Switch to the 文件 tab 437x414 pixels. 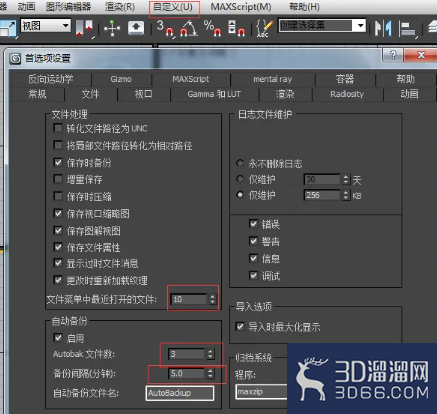[90, 94]
